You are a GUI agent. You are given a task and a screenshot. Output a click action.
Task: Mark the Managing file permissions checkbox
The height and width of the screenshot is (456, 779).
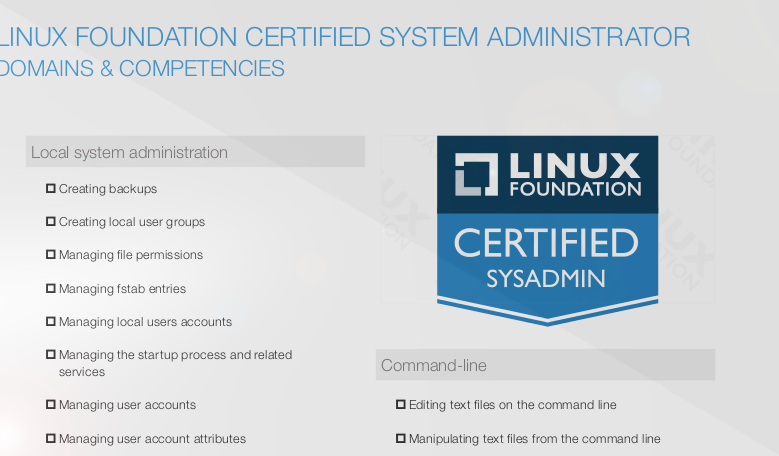point(51,254)
